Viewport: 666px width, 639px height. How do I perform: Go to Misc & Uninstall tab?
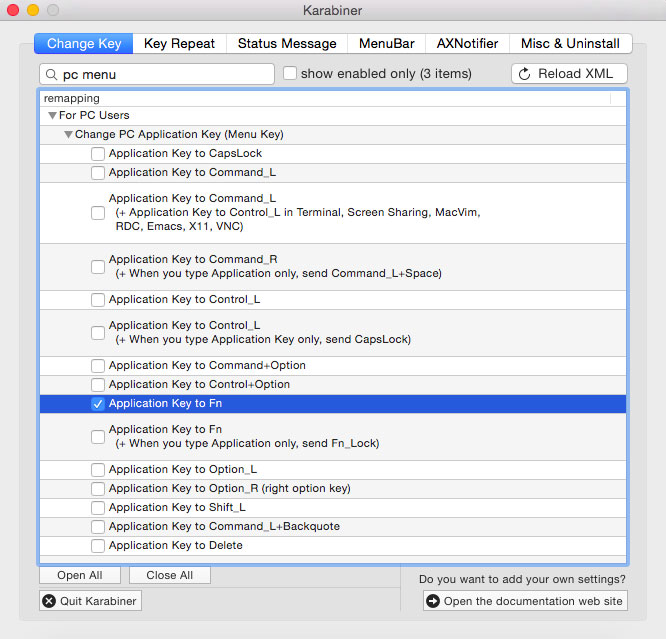[x=570, y=43]
